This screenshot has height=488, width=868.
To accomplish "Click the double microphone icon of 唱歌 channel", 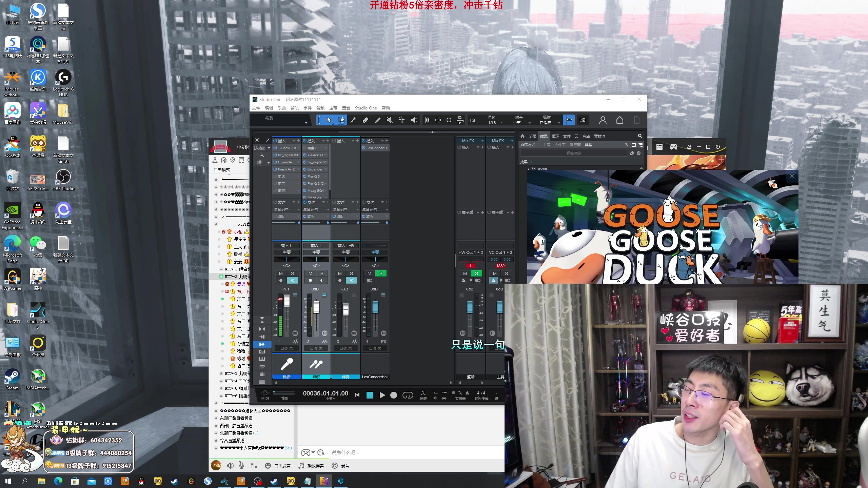I will [x=316, y=364].
